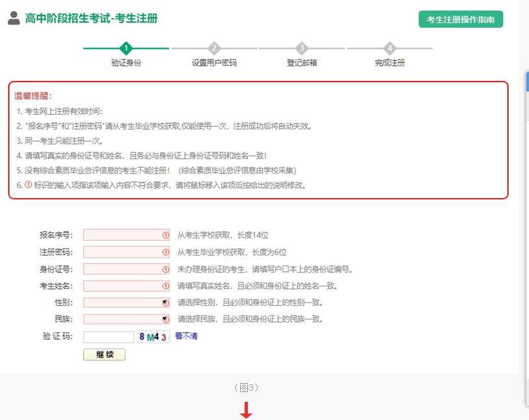Expand the dropdown arrow on the gender field
The image size is (529, 420).
pos(164,303)
